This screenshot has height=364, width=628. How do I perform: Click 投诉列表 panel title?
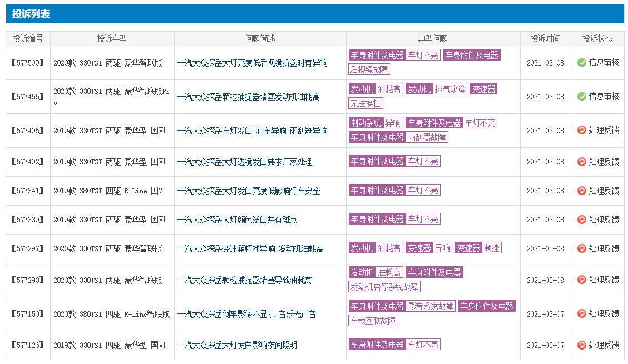[31, 14]
